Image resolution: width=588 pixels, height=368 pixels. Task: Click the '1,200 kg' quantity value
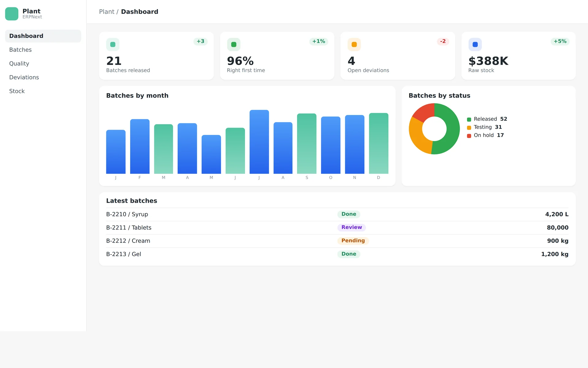pos(555,254)
